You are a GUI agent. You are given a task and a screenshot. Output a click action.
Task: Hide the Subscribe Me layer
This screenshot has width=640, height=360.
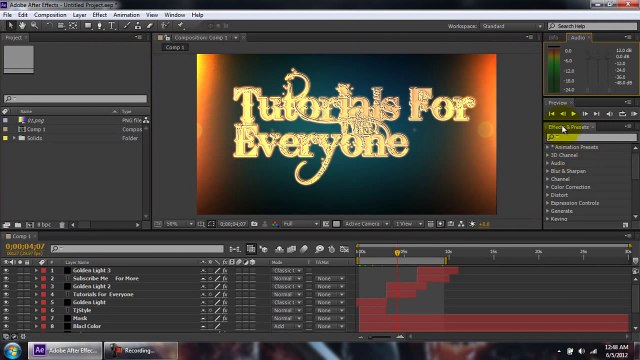[x=6, y=279]
